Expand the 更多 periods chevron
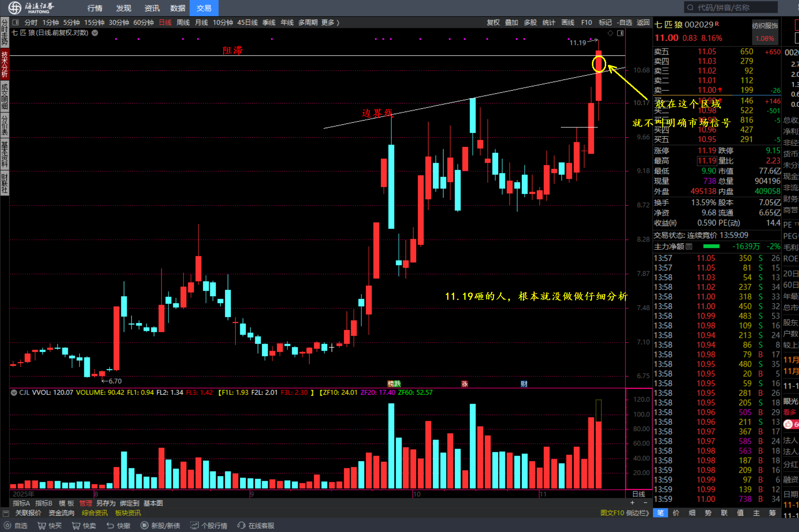The width and height of the screenshot is (799, 532). (338, 22)
